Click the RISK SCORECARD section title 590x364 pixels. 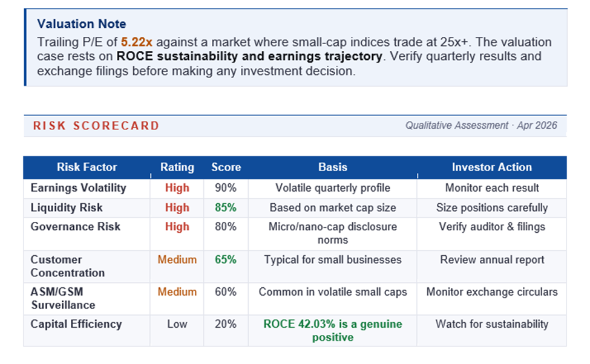96,126
